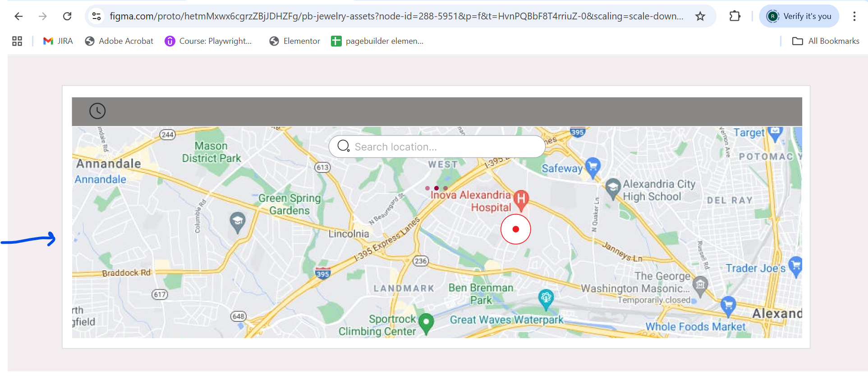Reload the Figma prototype page
Image resolution: width=868 pixels, height=390 pixels.
tap(67, 17)
